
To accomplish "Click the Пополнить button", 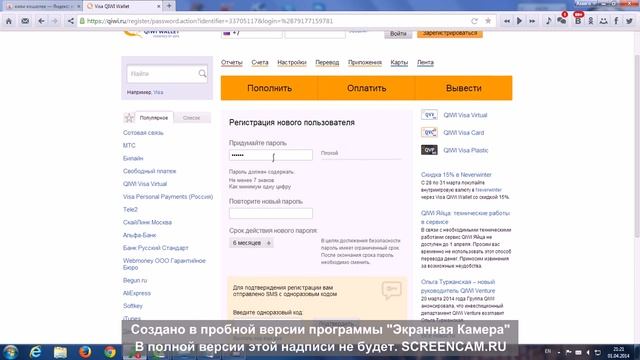I will coord(269,88).
